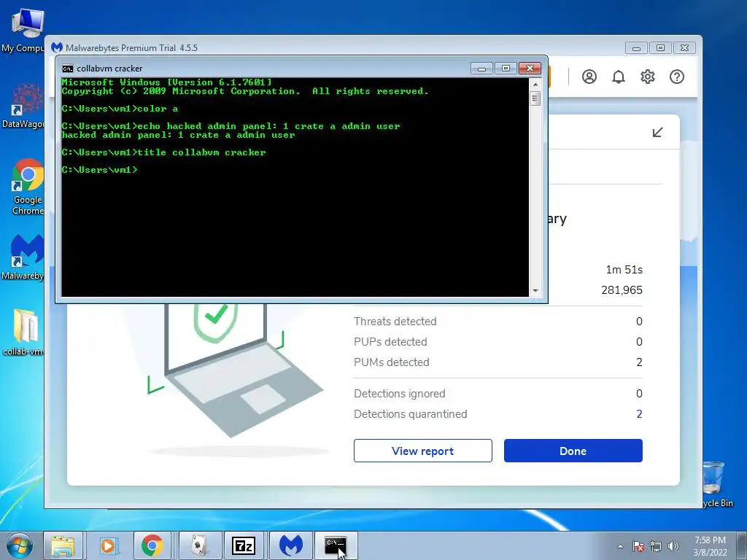
Task: Open Malwarebytes notifications bell
Action: click(x=619, y=77)
